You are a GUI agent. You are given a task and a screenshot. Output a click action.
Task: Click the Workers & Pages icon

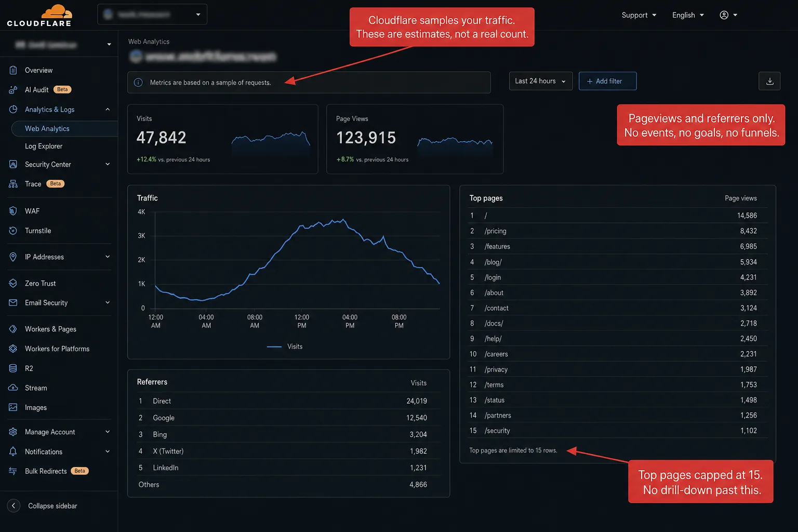tap(13, 329)
